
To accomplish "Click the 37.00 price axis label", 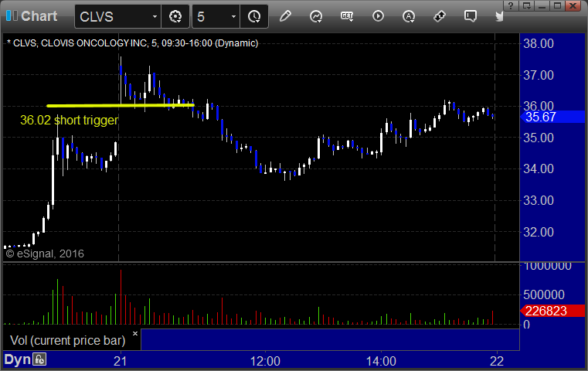I will tap(539, 76).
